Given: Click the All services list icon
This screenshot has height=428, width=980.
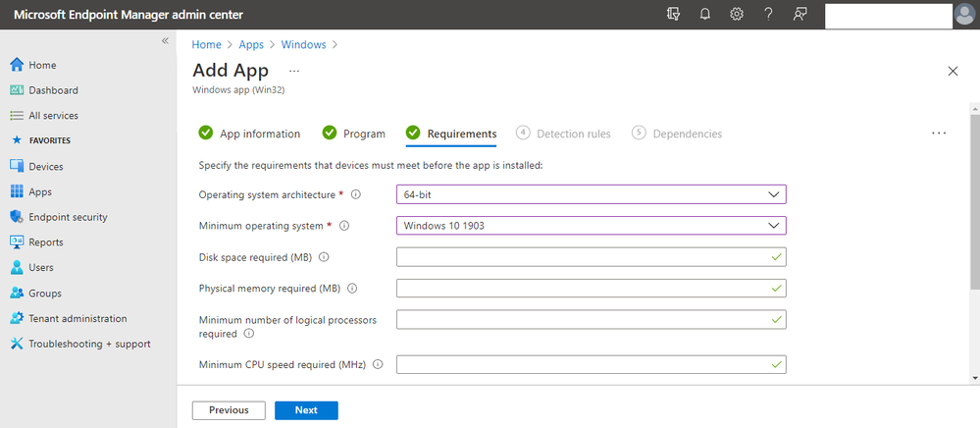Looking at the screenshot, I should (x=17, y=116).
